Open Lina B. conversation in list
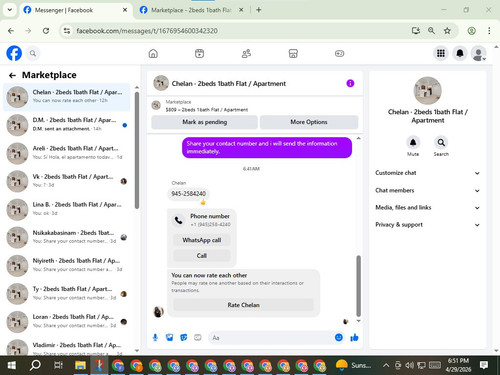500x375 pixels. pos(67,209)
